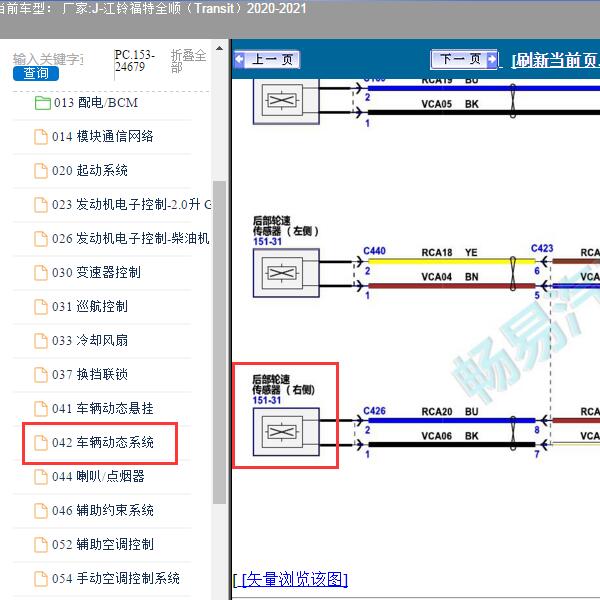Click page icon beside 052 辅助空调控制
The width and height of the screenshot is (600, 600).
[x=41, y=546]
